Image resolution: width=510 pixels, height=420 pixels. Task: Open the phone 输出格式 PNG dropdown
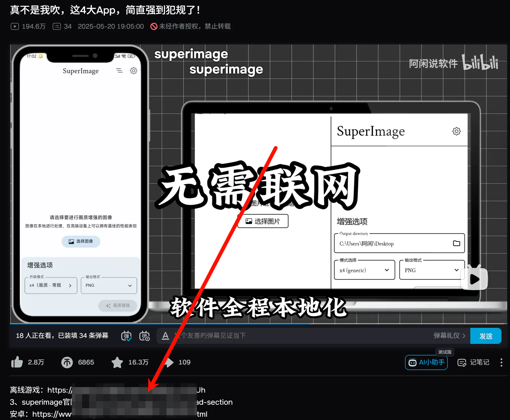click(x=109, y=285)
